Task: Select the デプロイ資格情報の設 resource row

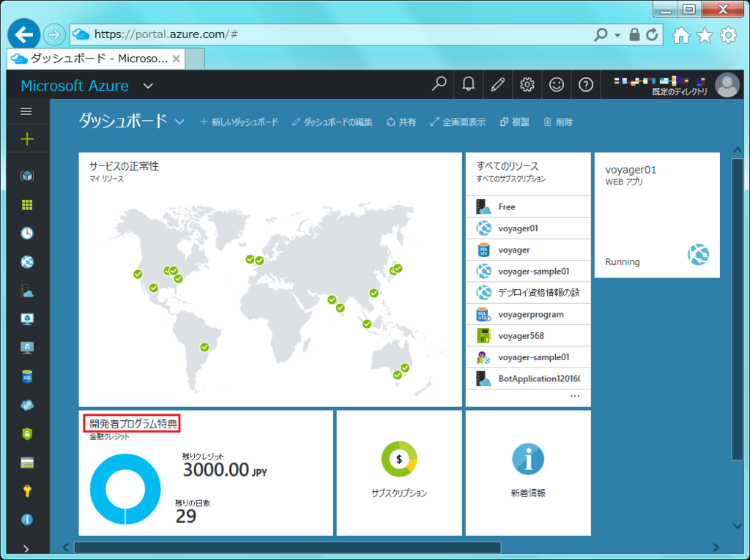Action: click(x=528, y=293)
